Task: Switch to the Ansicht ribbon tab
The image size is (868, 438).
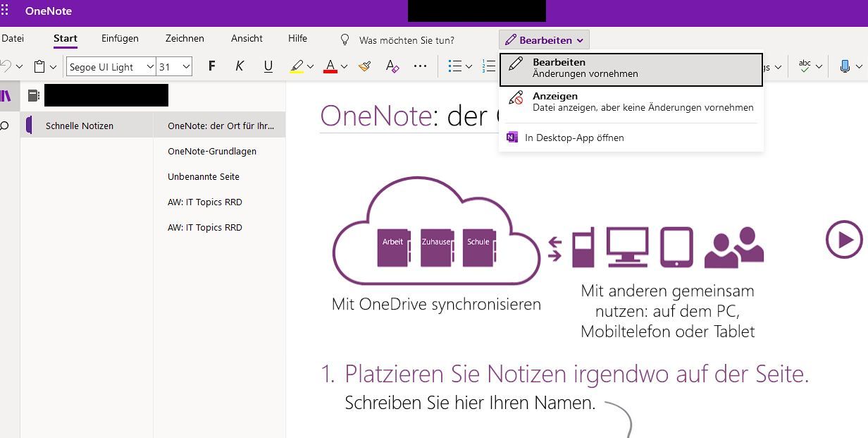Action: (x=247, y=39)
